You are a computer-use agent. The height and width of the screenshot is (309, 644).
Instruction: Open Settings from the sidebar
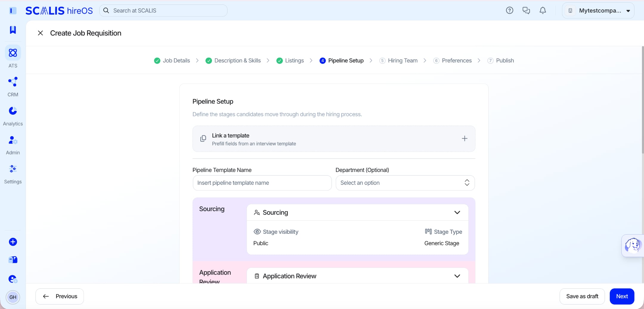pos(13,174)
